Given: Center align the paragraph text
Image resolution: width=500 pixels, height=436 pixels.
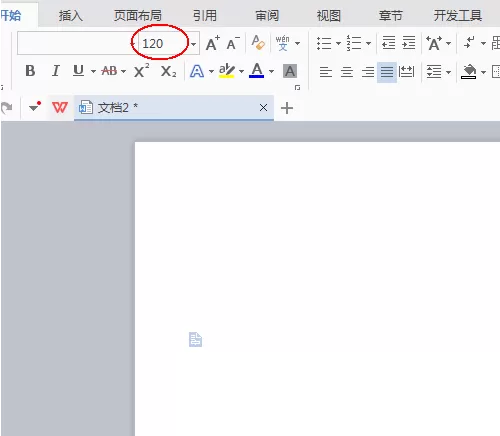Looking at the screenshot, I should point(347,72).
